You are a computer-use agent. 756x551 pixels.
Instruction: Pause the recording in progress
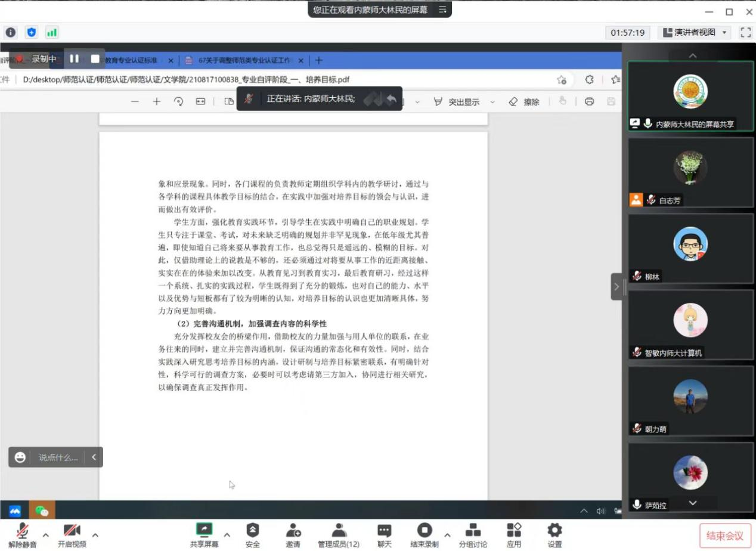click(x=75, y=58)
